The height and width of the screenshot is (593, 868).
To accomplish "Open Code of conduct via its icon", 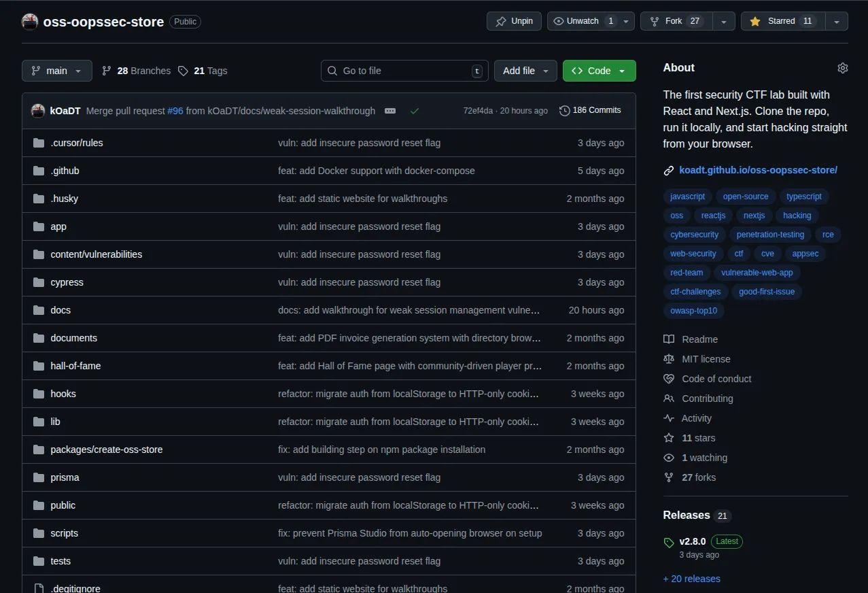I will click(x=669, y=379).
